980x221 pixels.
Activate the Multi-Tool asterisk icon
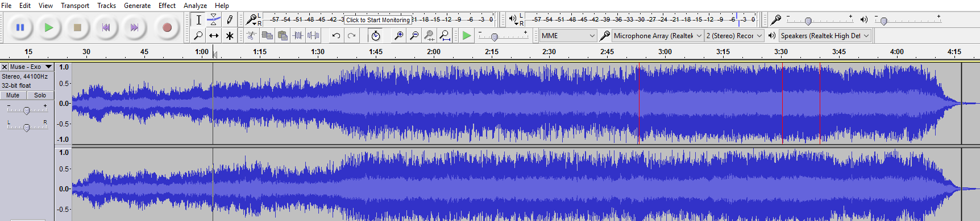230,35
